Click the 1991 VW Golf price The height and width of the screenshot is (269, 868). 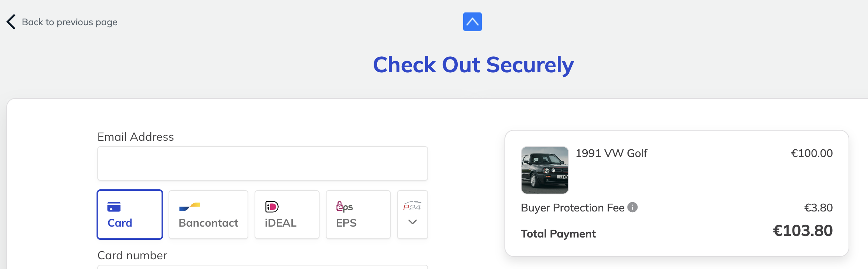[x=812, y=153]
